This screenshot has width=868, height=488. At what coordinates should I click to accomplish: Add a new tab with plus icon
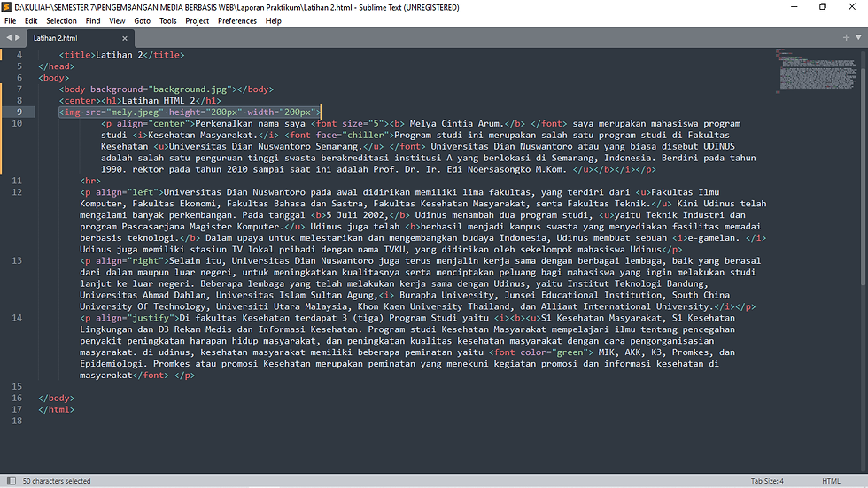click(846, 37)
